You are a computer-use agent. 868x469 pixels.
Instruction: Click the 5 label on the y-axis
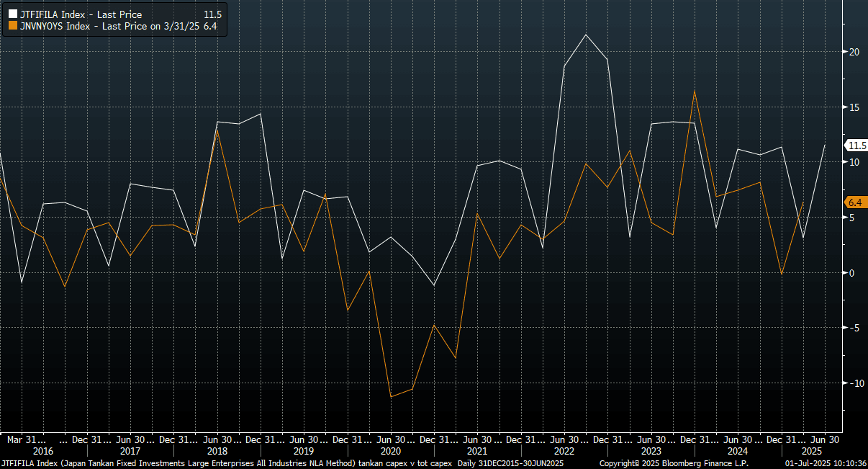[852, 218]
